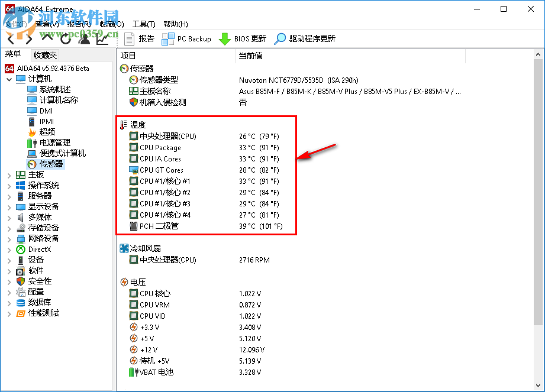Image resolution: width=545 pixels, height=392 pixels.
Task: Expand the 存储设备 tree branch
Action: click(9, 228)
